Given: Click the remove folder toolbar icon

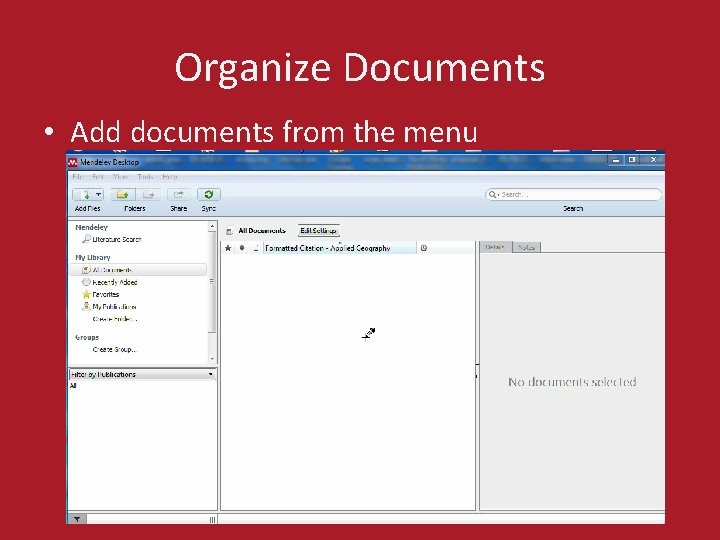Looking at the screenshot, I should [148, 195].
